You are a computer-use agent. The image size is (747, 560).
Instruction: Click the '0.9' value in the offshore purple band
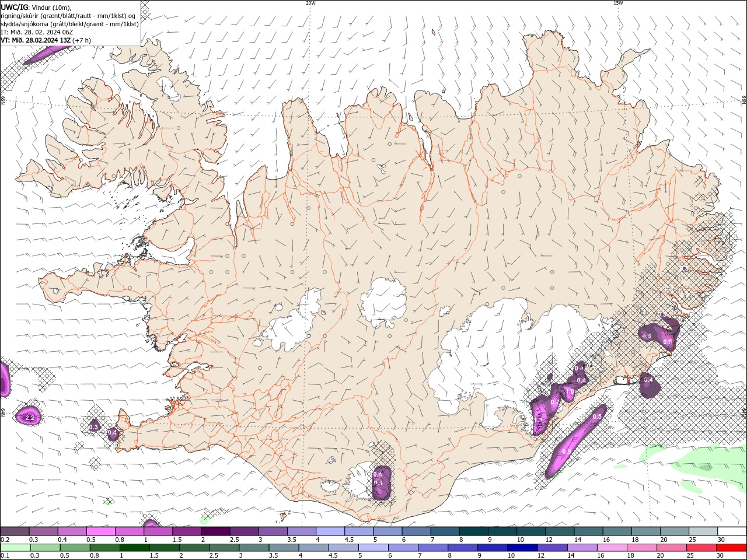coord(567,452)
